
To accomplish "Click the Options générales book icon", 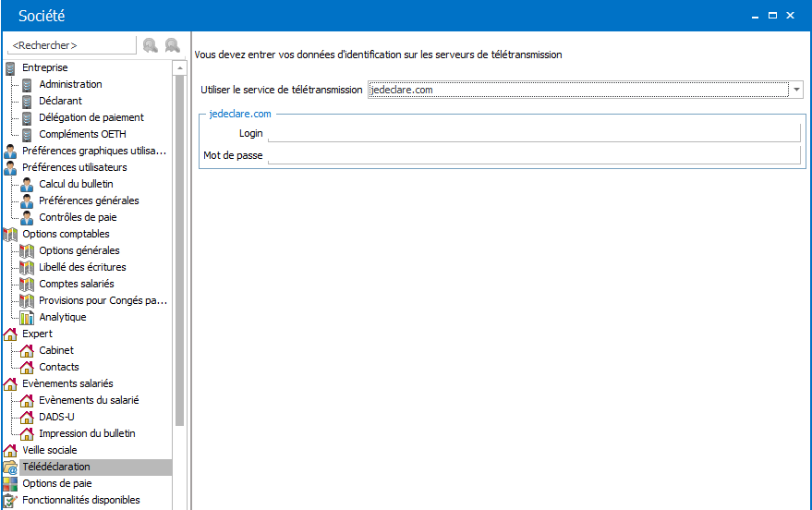I will pyautogui.click(x=27, y=250).
